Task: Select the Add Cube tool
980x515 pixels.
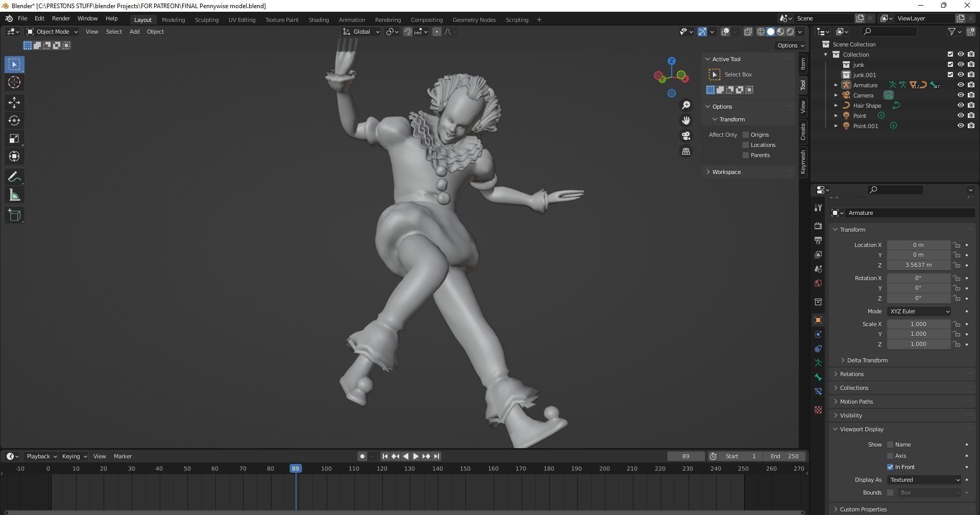Action: pos(14,215)
